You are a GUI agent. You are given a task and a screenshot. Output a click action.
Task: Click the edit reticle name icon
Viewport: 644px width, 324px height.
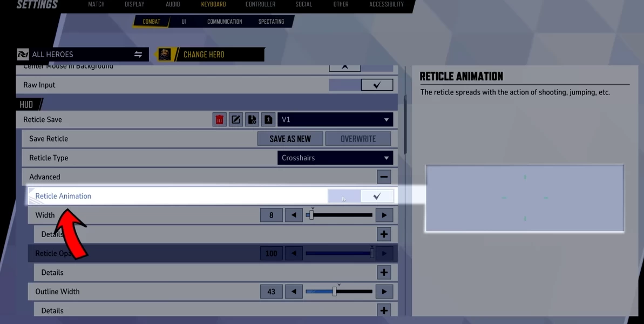[x=236, y=120]
